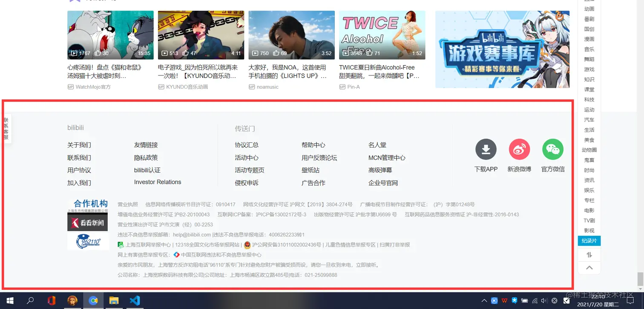The width and height of the screenshot is (644, 309).
Task: Select the highlighted 纪录片 sidebar item
Action: [x=589, y=241]
